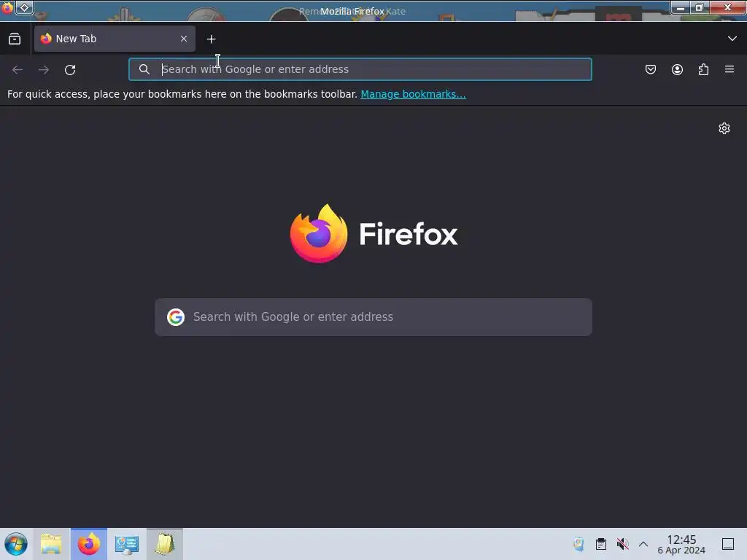
Task: Open the file manager from taskbar
Action: (52, 544)
